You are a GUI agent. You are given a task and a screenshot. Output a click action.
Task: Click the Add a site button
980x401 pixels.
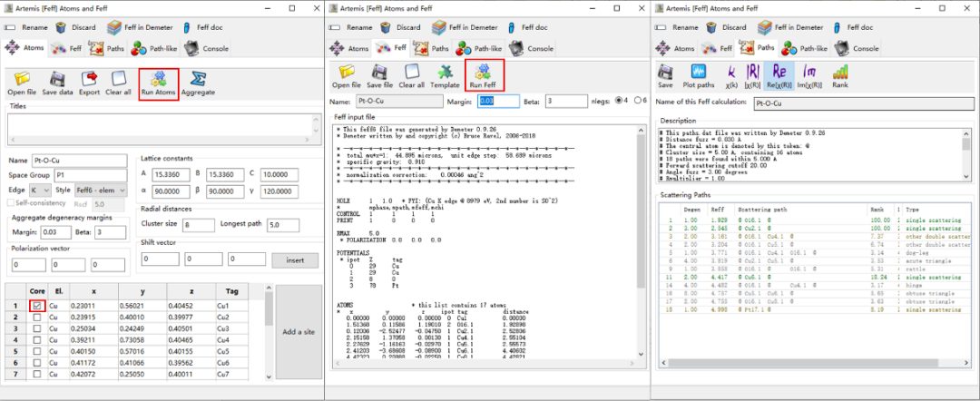[x=299, y=332]
